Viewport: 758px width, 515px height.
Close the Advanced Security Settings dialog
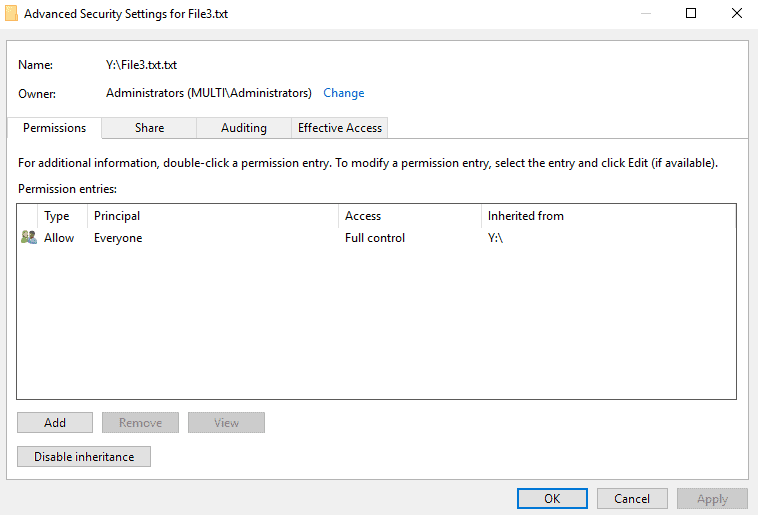[735, 14]
